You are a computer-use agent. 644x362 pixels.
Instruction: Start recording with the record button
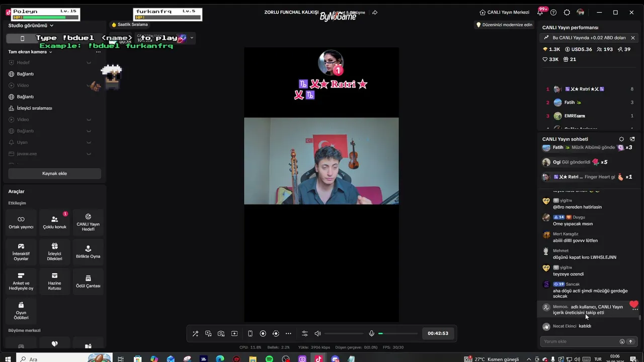(263, 333)
